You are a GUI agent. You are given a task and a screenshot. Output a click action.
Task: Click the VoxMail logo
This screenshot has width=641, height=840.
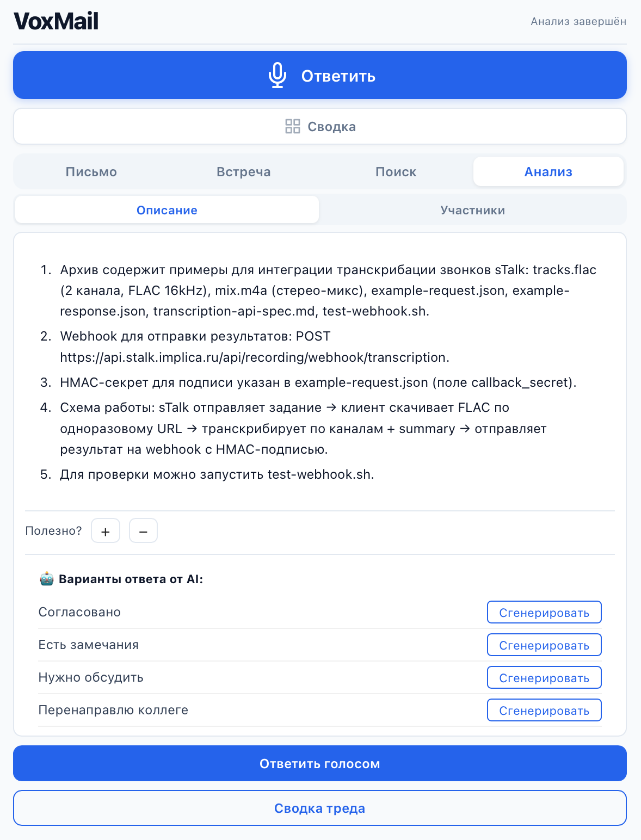click(x=56, y=22)
